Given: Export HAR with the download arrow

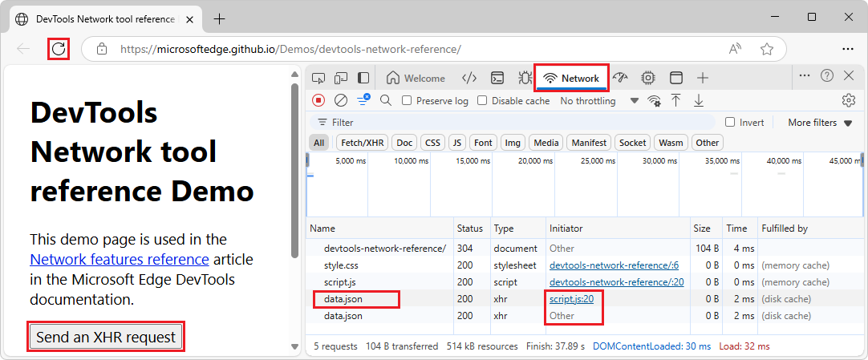Looking at the screenshot, I should point(699,100).
